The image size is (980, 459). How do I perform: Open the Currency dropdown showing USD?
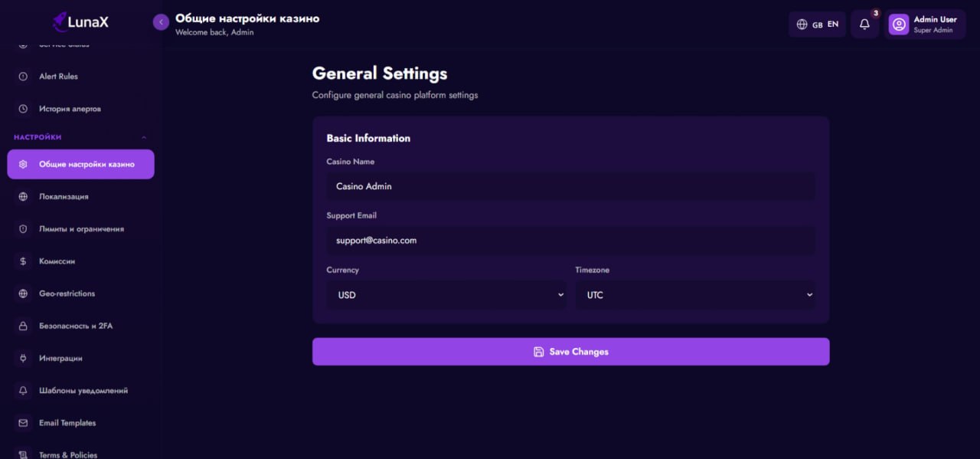[446, 295]
